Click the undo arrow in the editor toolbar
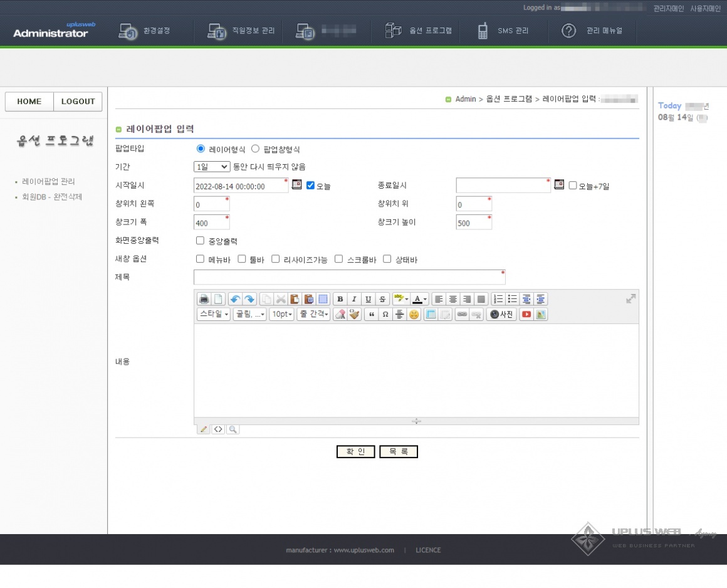 234,299
